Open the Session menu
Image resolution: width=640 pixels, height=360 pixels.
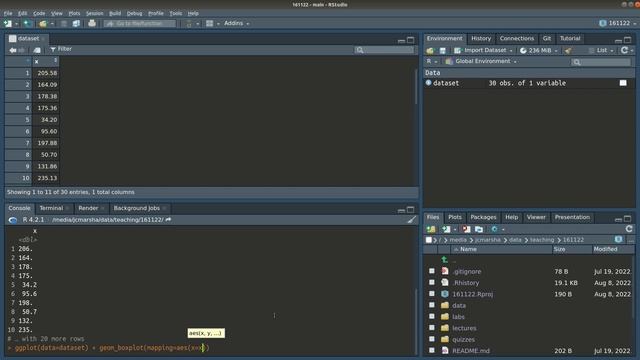(x=95, y=13)
